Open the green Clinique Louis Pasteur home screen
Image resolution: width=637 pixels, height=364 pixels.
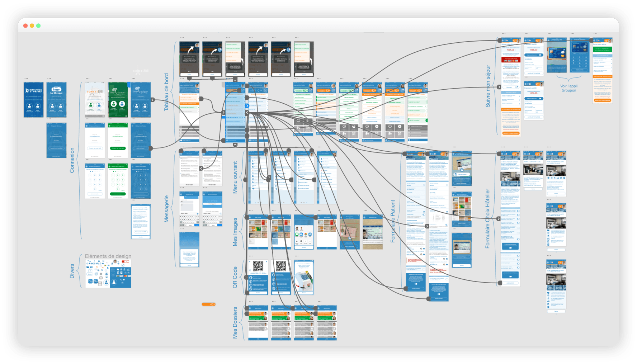tap(118, 100)
